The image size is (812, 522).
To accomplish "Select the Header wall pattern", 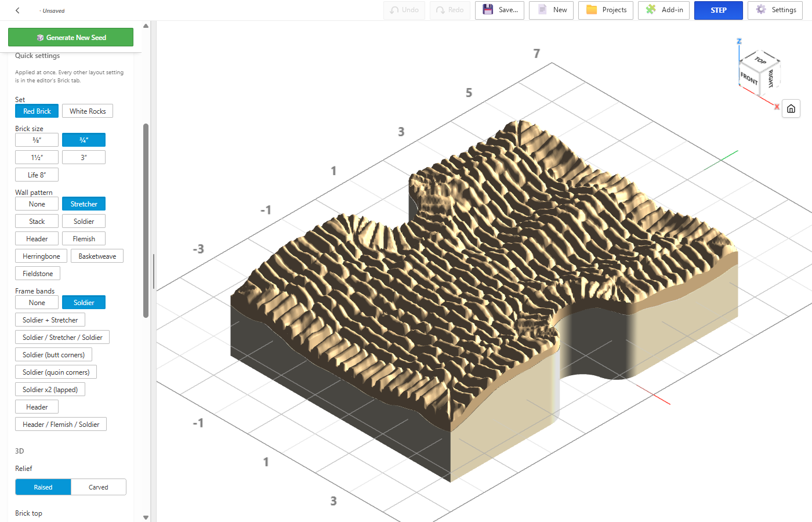I will pos(37,239).
